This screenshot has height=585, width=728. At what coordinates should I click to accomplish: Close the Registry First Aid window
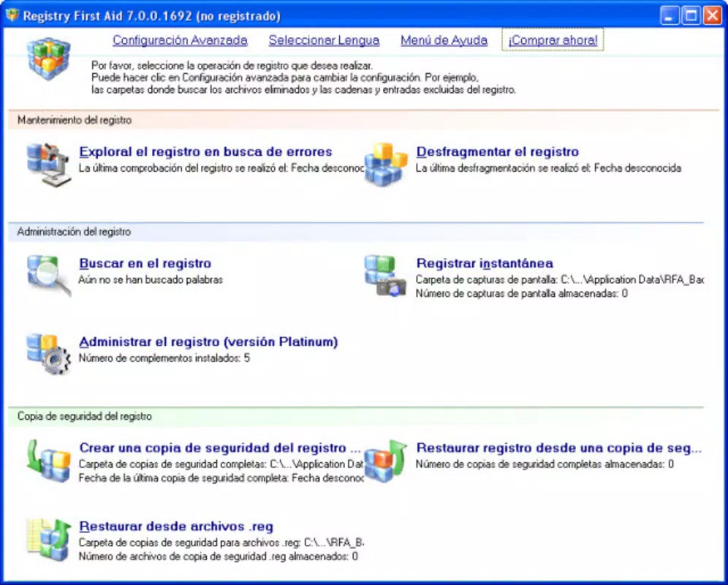[x=713, y=15]
